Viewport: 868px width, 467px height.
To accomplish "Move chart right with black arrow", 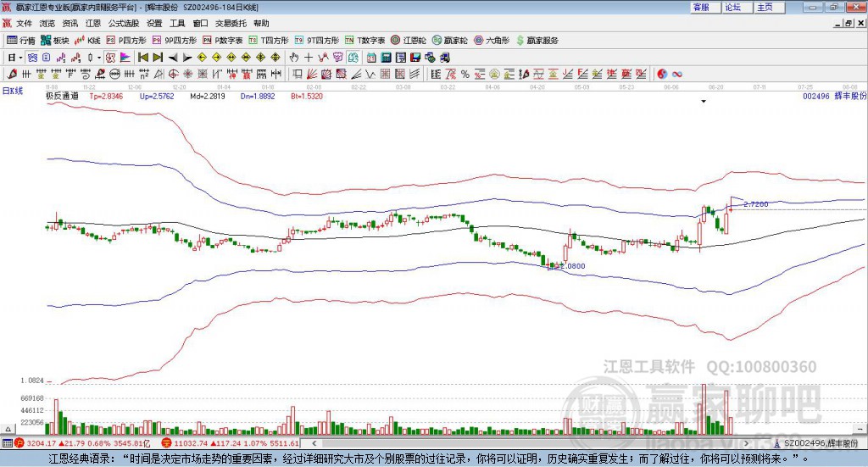I will point(187,58).
